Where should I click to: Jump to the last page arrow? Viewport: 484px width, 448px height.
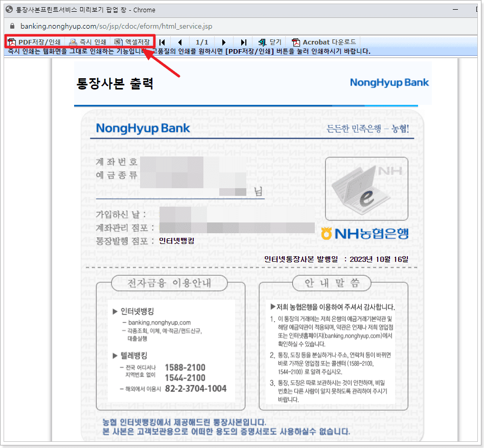coord(243,42)
